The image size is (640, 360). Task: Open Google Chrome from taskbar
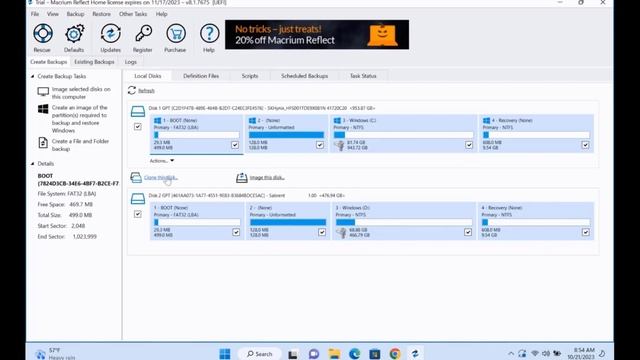pyautogui.click(x=395, y=353)
